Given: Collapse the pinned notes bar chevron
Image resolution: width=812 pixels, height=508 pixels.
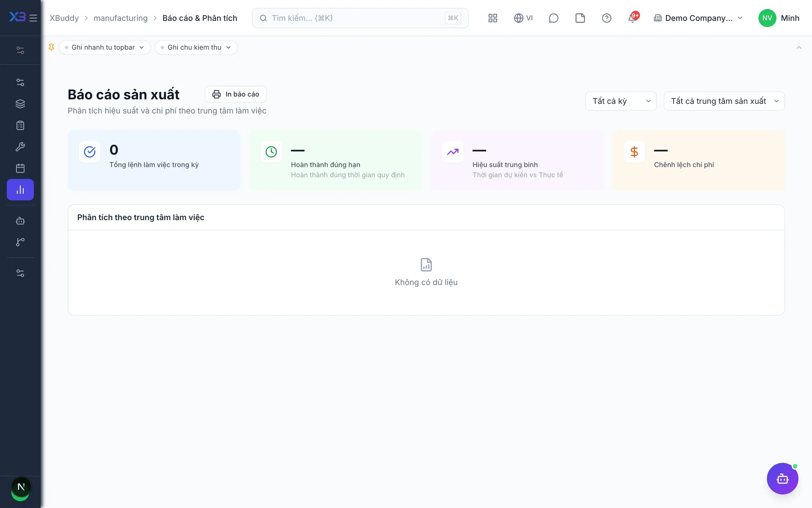Looking at the screenshot, I should (799, 47).
